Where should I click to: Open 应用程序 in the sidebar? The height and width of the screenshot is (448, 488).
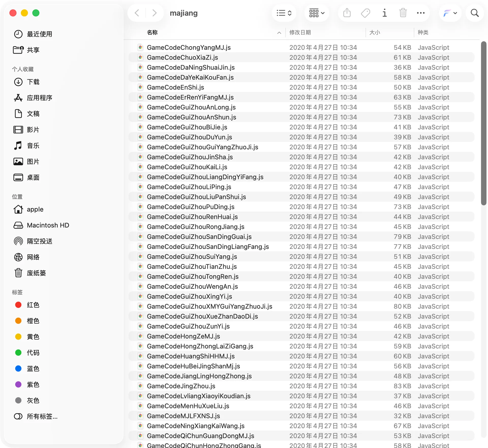39,98
